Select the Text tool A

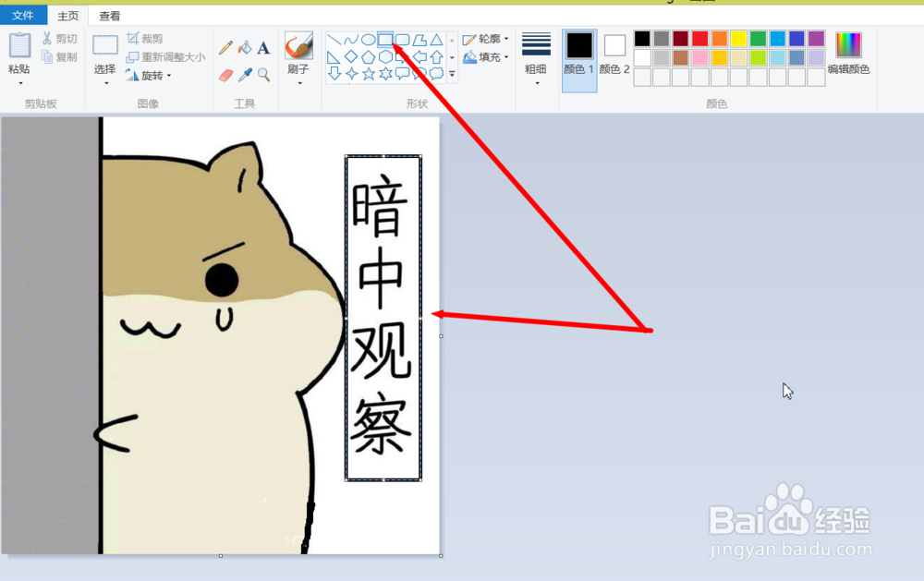(263, 48)
